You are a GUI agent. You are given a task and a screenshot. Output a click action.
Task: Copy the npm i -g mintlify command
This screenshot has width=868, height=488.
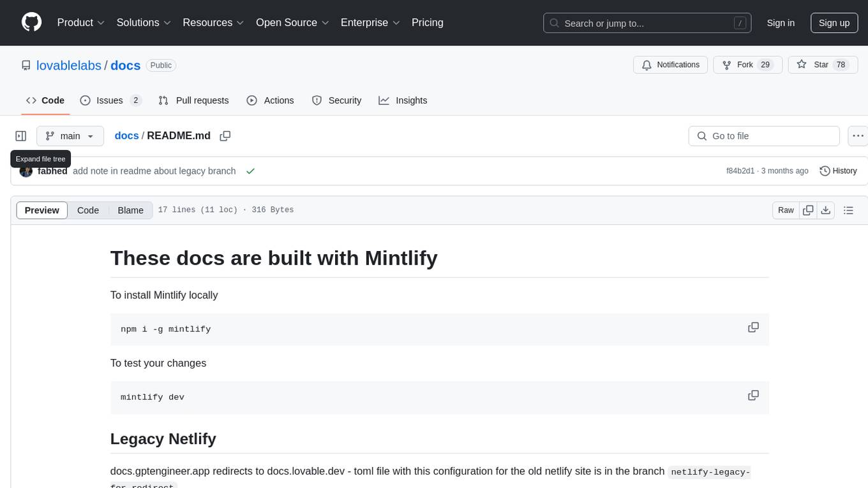click(x=753, y=327)
